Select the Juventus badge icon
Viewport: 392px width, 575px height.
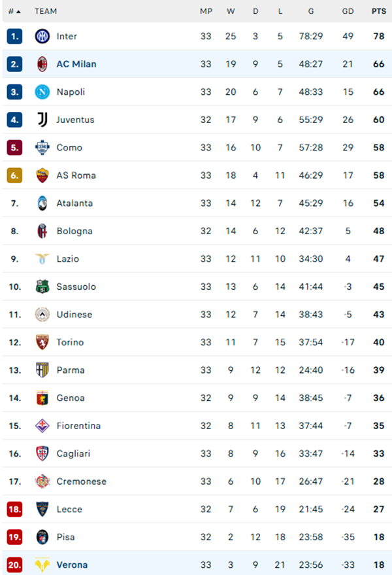[x=42, y=120]
